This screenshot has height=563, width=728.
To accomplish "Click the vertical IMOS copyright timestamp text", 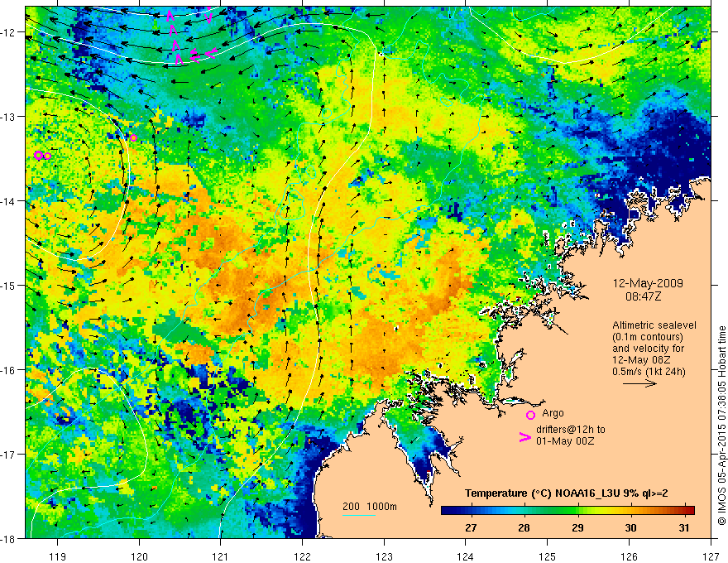I will pos(721,426).
